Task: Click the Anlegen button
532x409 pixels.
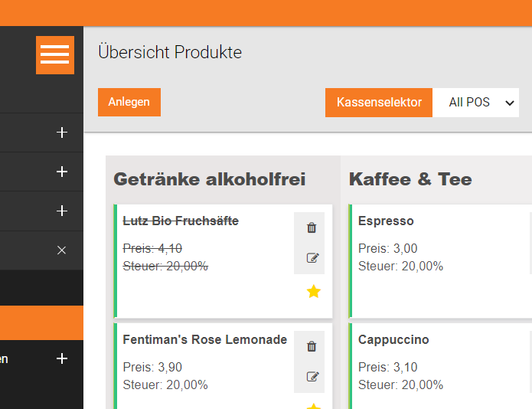Action: point(129,102)
